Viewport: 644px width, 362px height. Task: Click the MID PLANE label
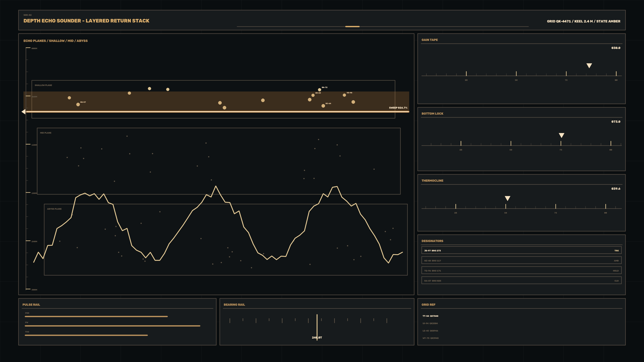point(45,133)
